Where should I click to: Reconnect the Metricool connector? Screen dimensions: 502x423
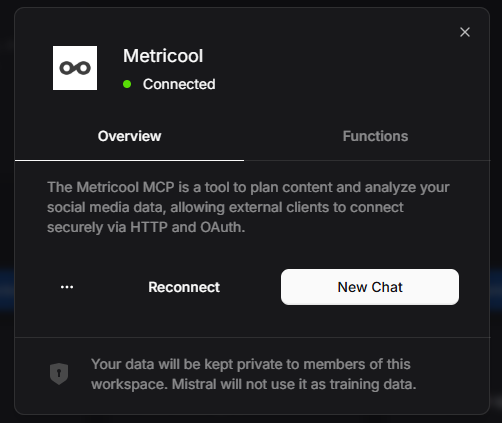point(184,287)
